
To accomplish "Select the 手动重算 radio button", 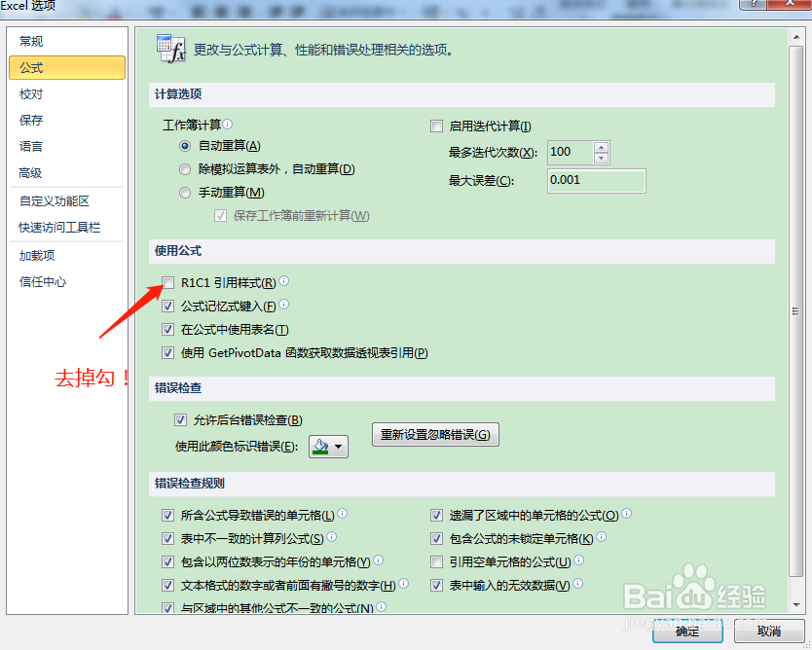I will tap(185, 192).
